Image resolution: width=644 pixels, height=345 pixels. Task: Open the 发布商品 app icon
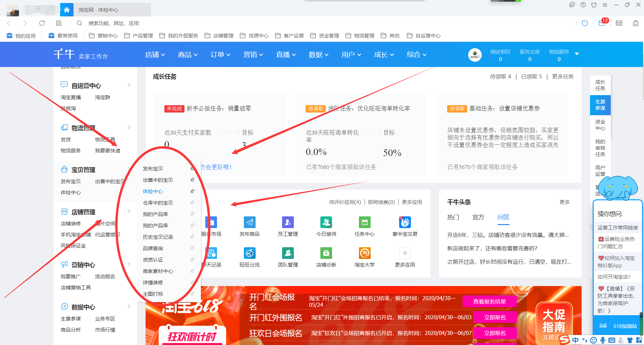tap(250, 222)
